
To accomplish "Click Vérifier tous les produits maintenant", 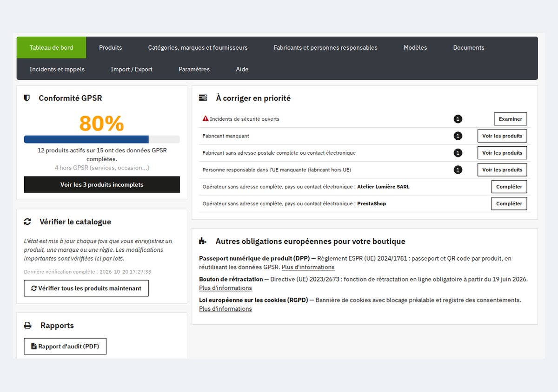I will click(86, 288).
